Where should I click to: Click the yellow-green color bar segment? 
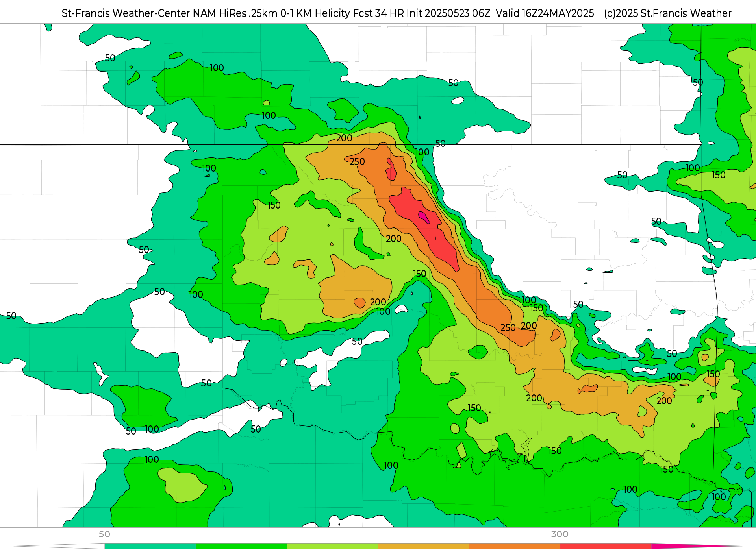tap(332, 546)
